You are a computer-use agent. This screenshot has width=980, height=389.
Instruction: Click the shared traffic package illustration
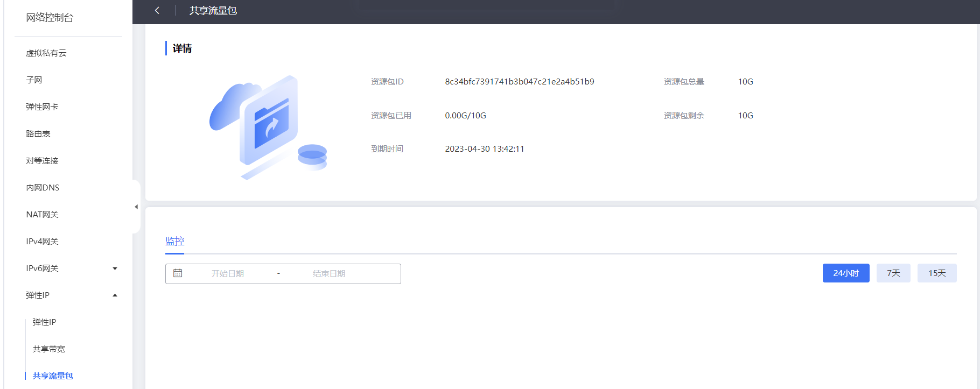pyautogui.click(x=268, y=128)
